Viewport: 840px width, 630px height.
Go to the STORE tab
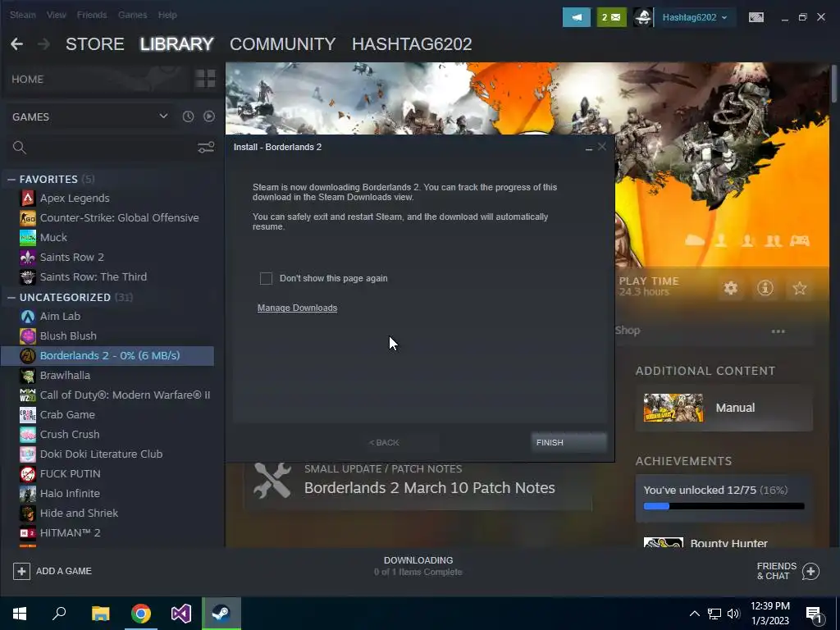(x=95, y=44)
